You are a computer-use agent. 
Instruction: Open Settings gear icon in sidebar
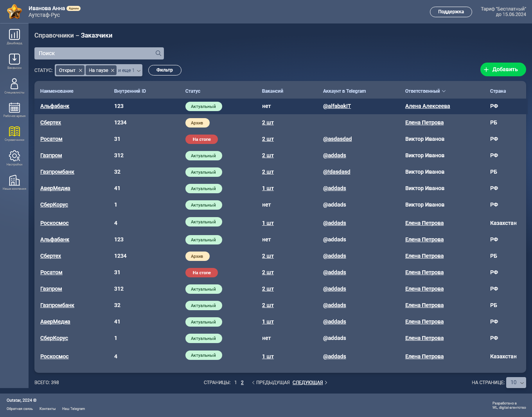(14, 156)
